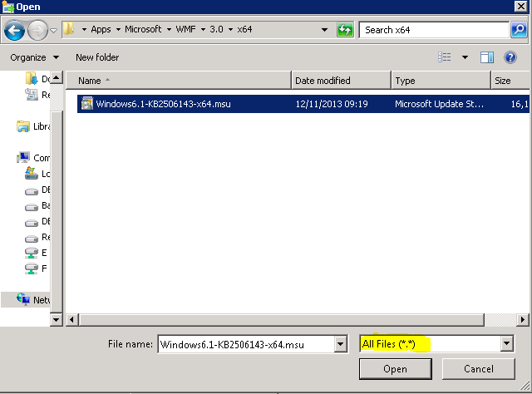This screenshot has width=532, height=394.
Task: Sort by the Type column header
Action: (x=441, y=81)
